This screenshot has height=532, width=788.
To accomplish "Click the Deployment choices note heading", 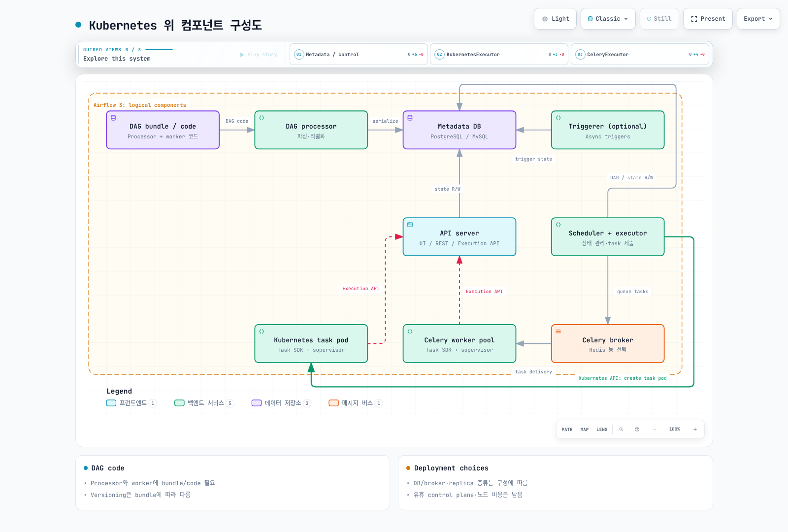I will [451, 468].
